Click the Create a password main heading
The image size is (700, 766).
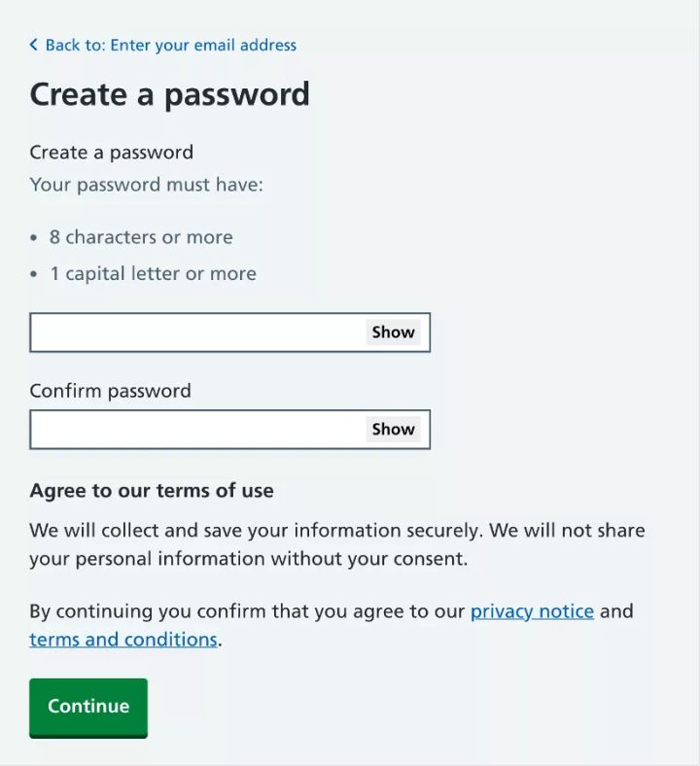point(169,94)
